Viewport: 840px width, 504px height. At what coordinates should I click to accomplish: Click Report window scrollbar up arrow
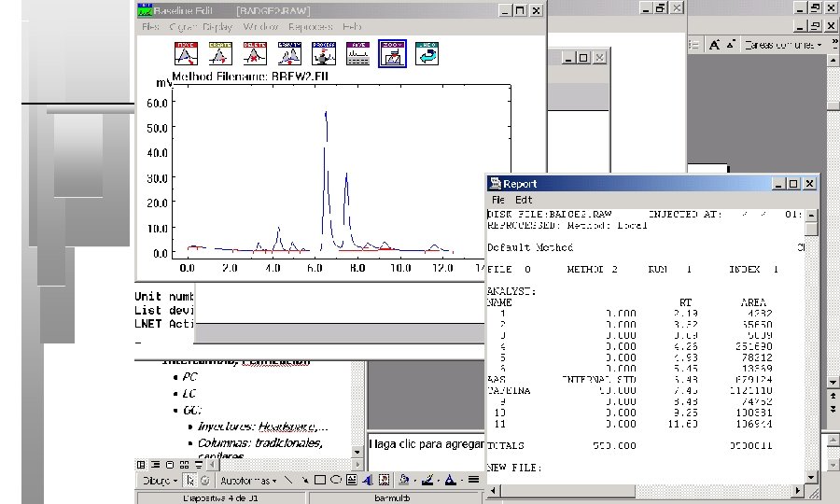(811, 216)
